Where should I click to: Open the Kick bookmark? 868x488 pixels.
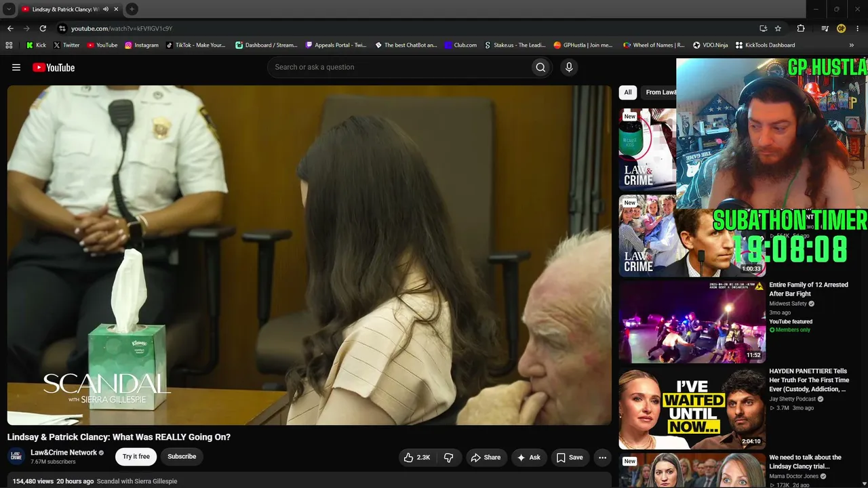pos(36,45)
